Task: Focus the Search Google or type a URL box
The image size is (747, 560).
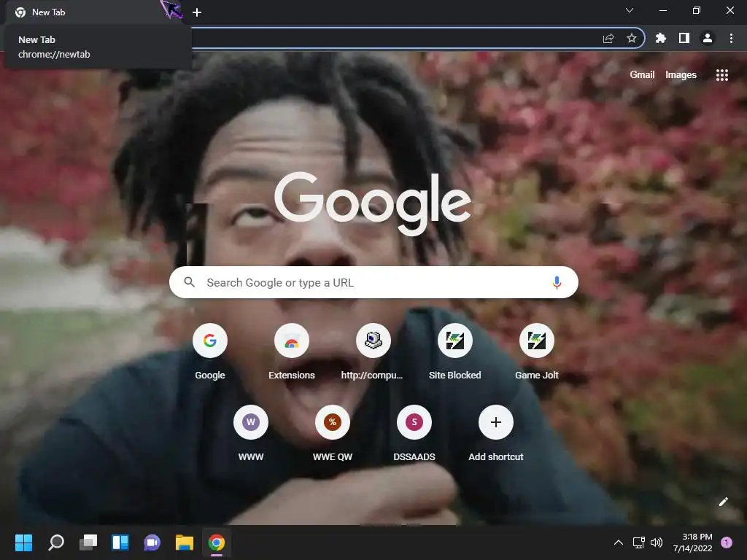Action: (373, 282)
